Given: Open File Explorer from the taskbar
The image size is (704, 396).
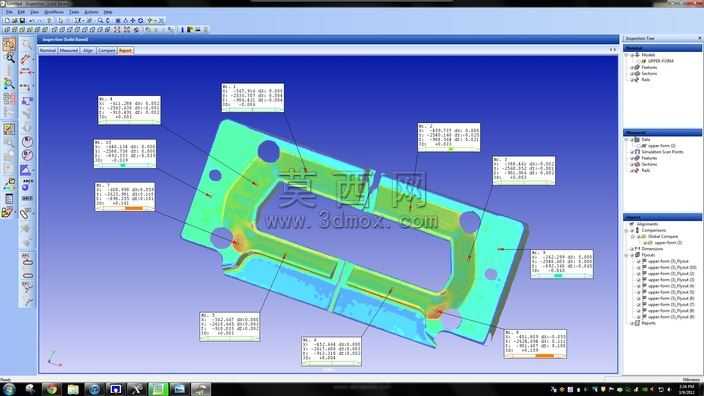Looking at the screenshot, I should [x=73, y=389].
